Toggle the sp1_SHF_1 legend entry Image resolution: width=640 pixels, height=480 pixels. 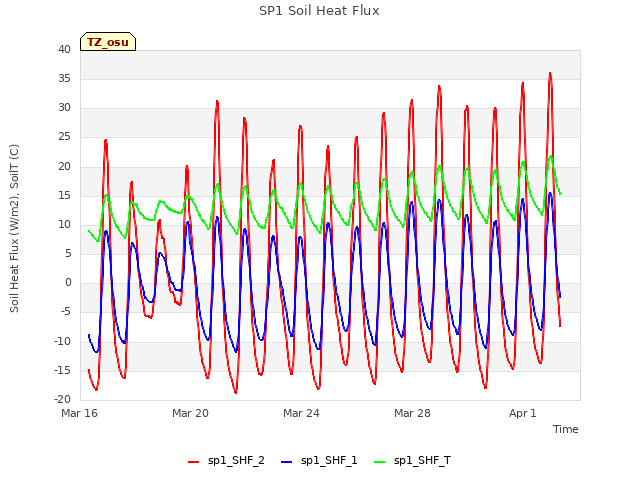click(x=319, y=461)
